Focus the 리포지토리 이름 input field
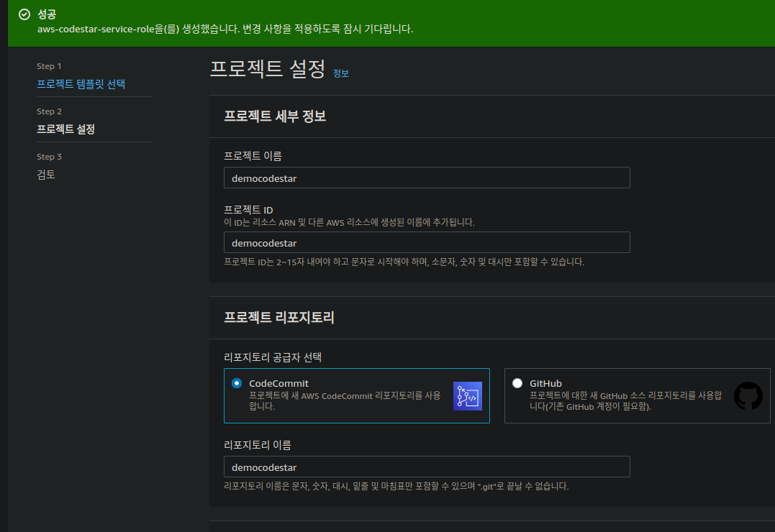Viewport: 775px width, 532px height. (427, 467)
